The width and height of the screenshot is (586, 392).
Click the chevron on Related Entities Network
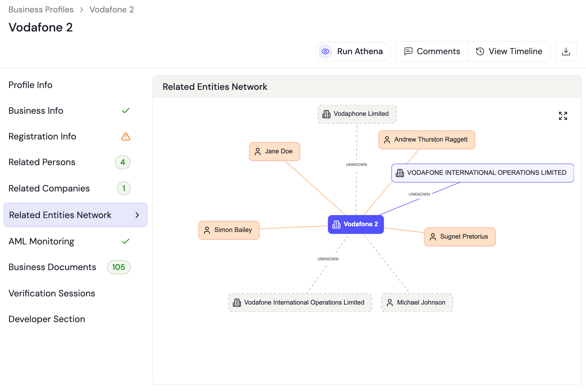[137, 215]
